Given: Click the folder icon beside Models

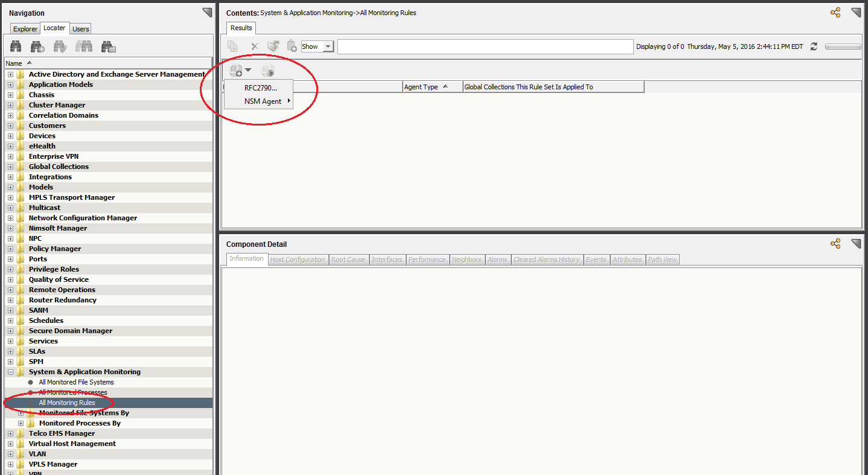Looking at the screenshot, I should 21,187.
